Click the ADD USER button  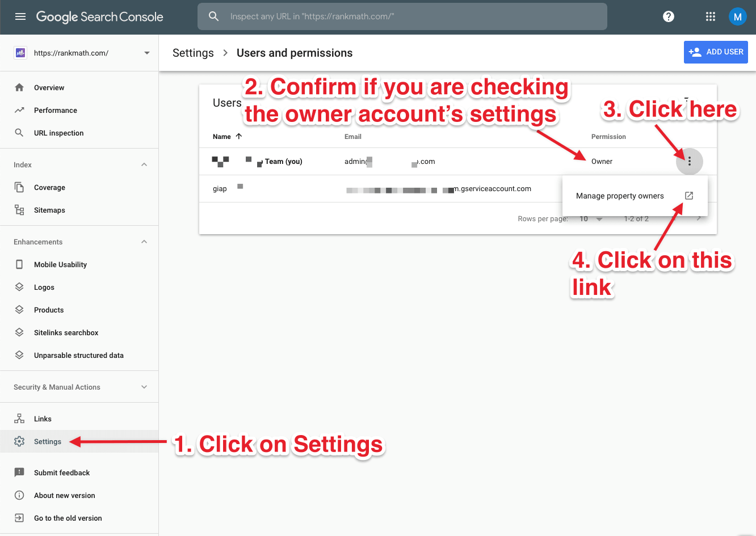716,52
